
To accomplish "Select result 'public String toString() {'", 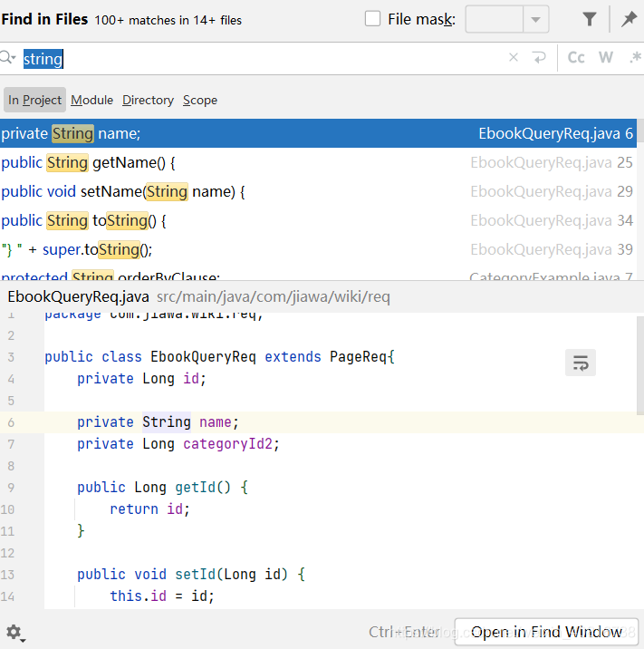I will click(318, 220).
